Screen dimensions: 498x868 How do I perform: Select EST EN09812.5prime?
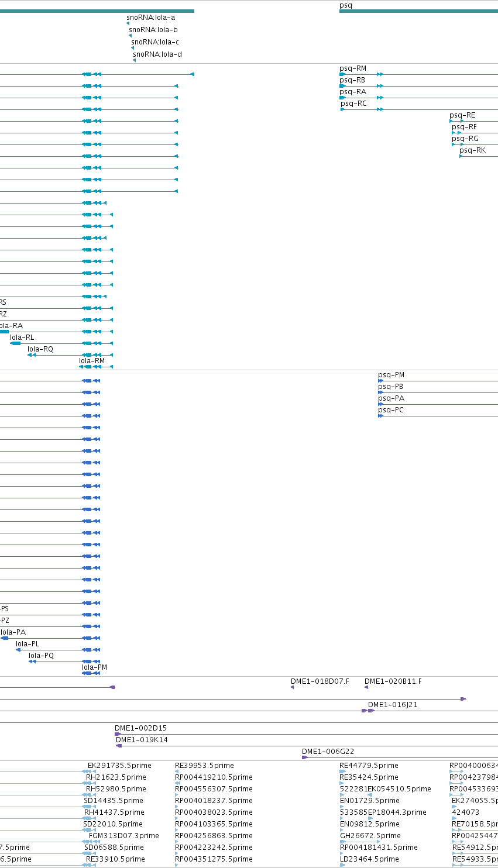tap(369, 824)
